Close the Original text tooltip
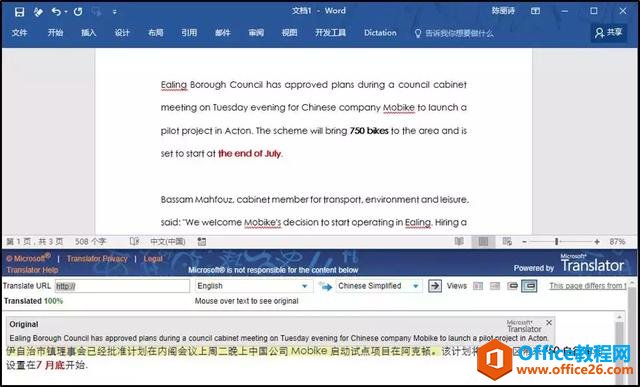 coord(549,322)
